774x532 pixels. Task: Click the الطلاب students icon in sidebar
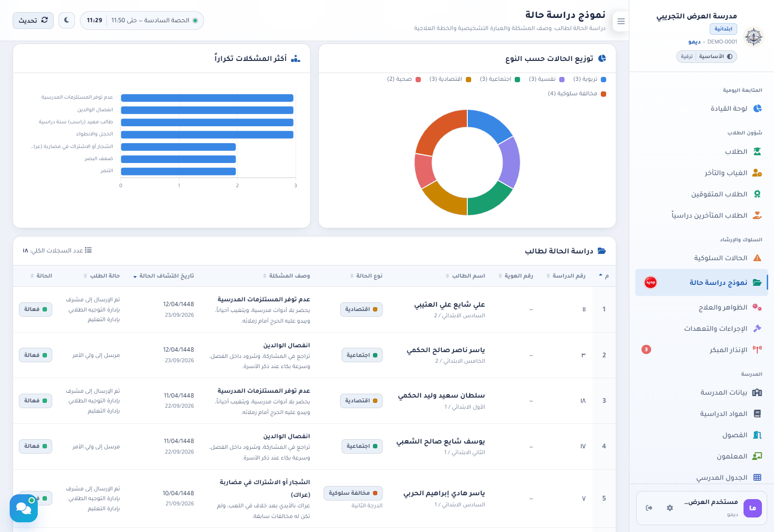[758, 151]
